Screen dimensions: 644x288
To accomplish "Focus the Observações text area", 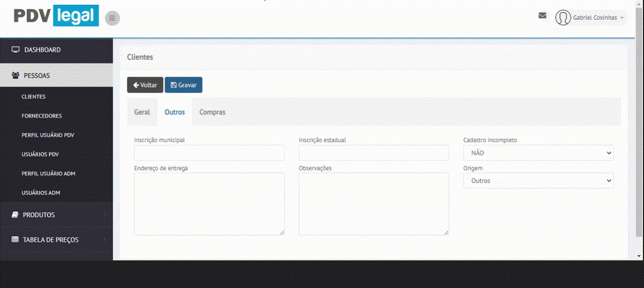I will tap(373, 204).
